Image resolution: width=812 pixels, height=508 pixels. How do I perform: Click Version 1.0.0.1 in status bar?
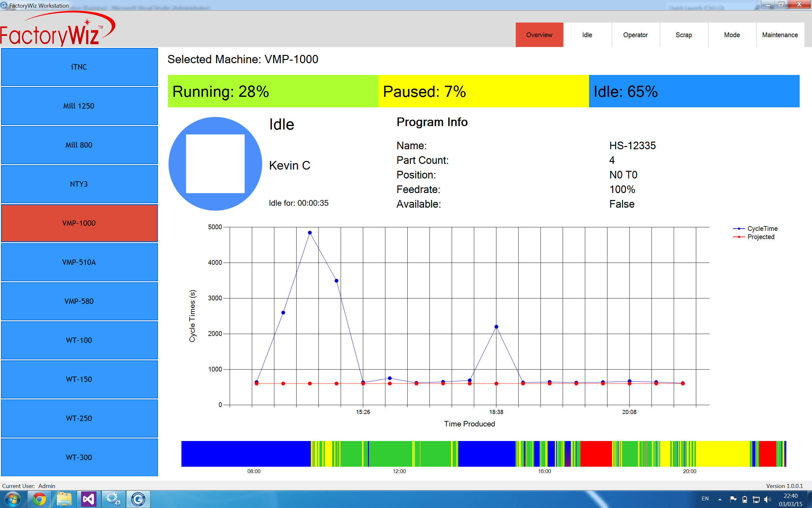click(x=784, y=486)
